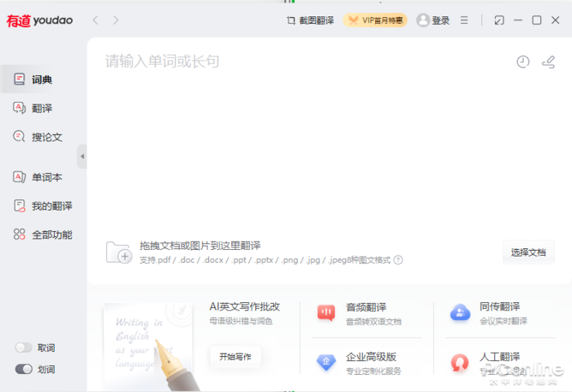The width and height of the screenshot is (572, 392).
Task: Toggle the 取词 word capture switch
Action: 24,348
